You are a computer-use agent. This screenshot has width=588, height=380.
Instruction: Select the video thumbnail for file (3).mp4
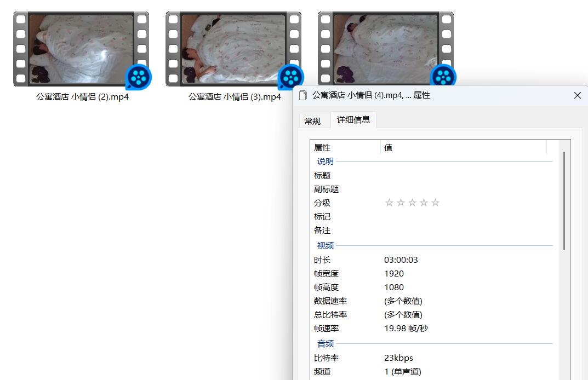[x=233, y=49]
